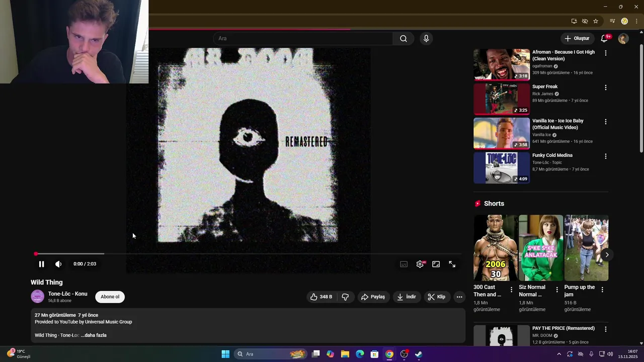Like the video (348 B)
The image size is (644, 362).
(x=321, y=297)
